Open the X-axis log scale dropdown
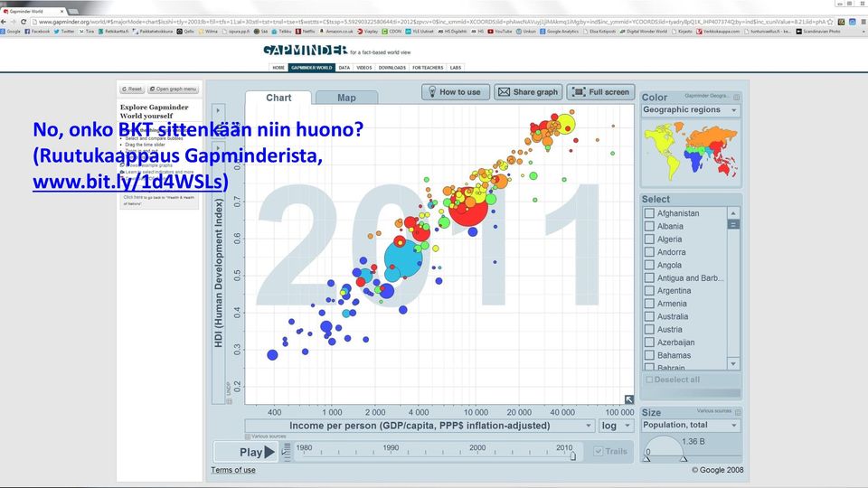Viewport: 868px width, 488px height. 616,426
